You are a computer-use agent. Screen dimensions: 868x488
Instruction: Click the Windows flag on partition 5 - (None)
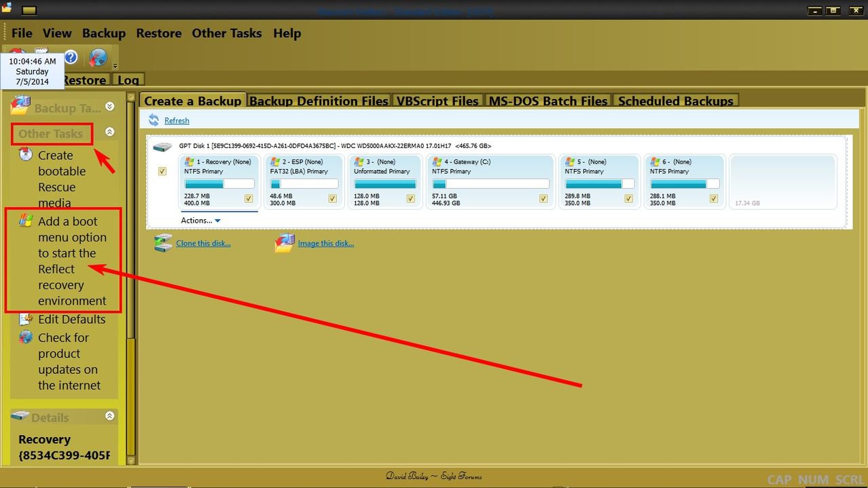571,162
